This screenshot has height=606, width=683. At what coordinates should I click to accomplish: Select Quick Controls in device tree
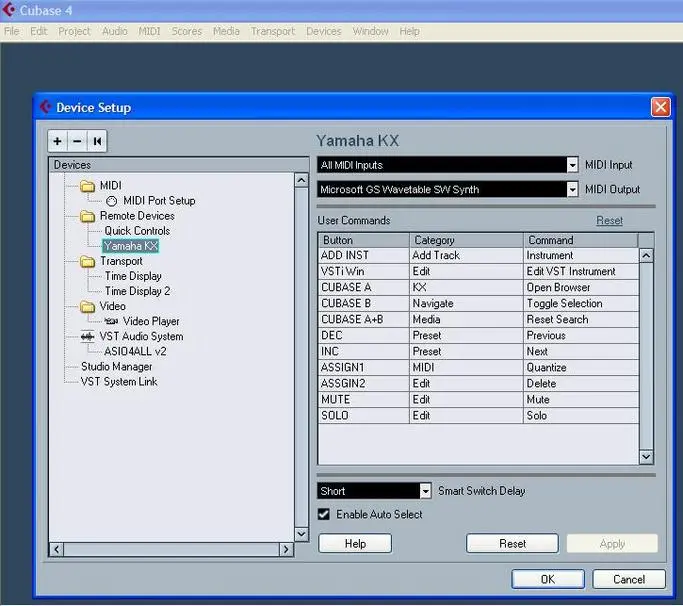[137, 231]
